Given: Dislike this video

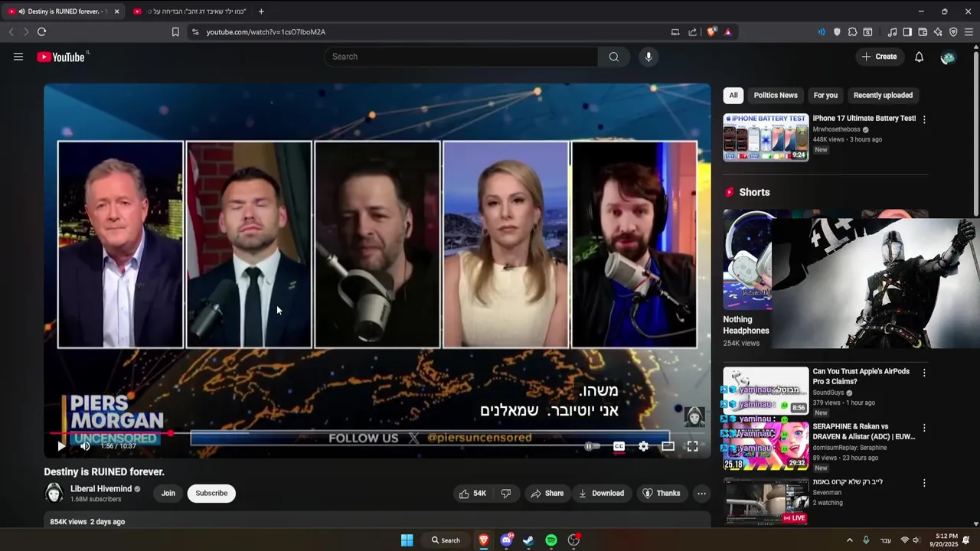Looking at the screenshot, I should 506,494.
